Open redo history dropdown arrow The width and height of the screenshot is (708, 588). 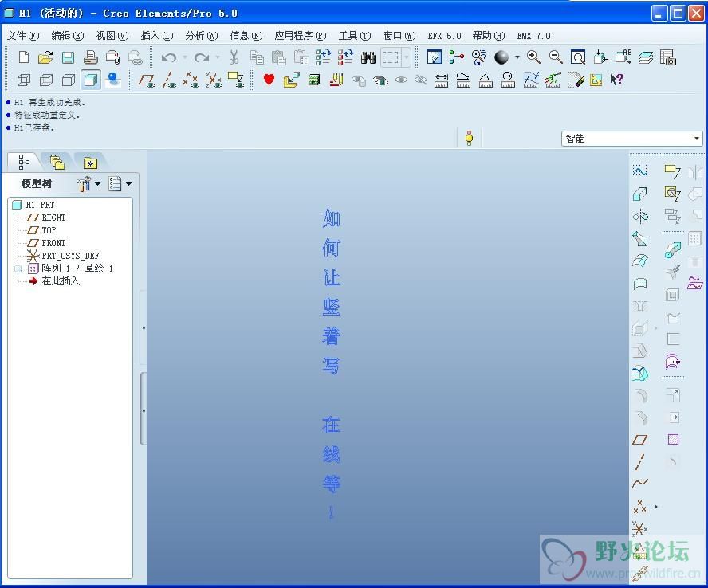point(218,57)
